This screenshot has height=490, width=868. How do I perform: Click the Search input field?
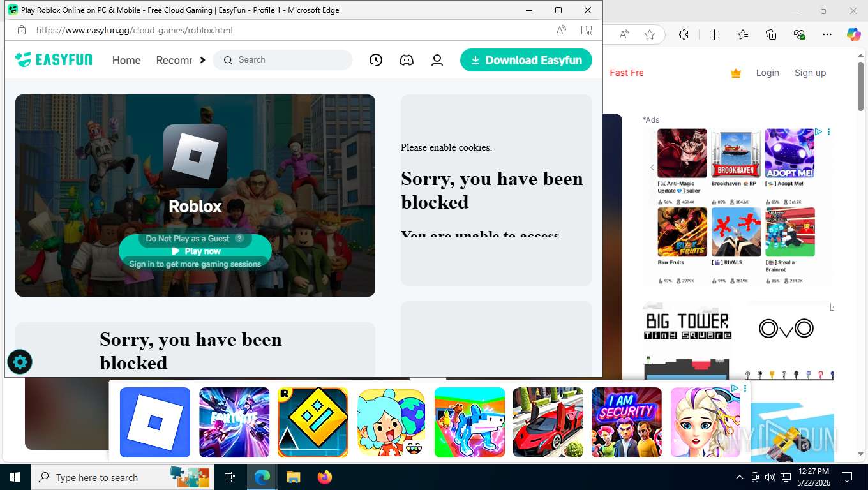(x=283, y=60)
